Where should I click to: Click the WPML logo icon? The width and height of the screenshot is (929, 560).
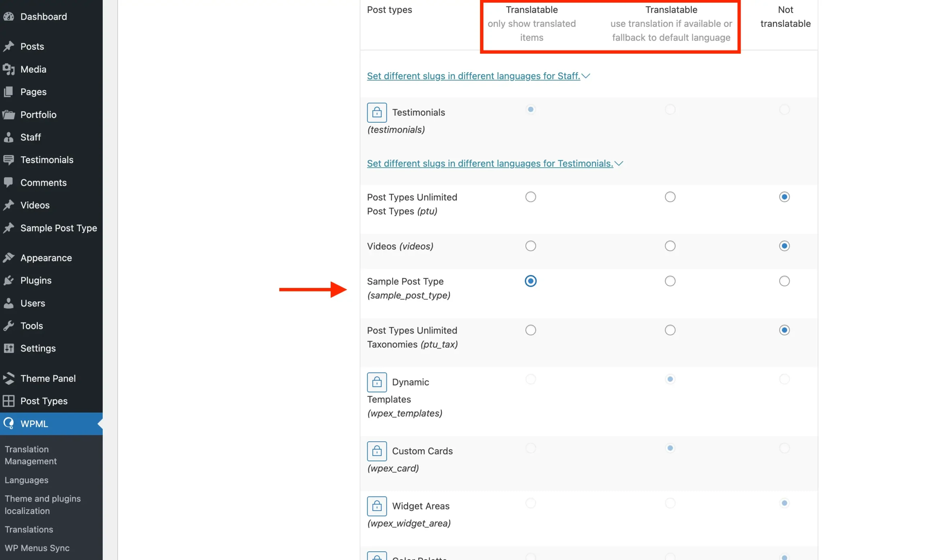pyautogui.click(x=9, y=424)
